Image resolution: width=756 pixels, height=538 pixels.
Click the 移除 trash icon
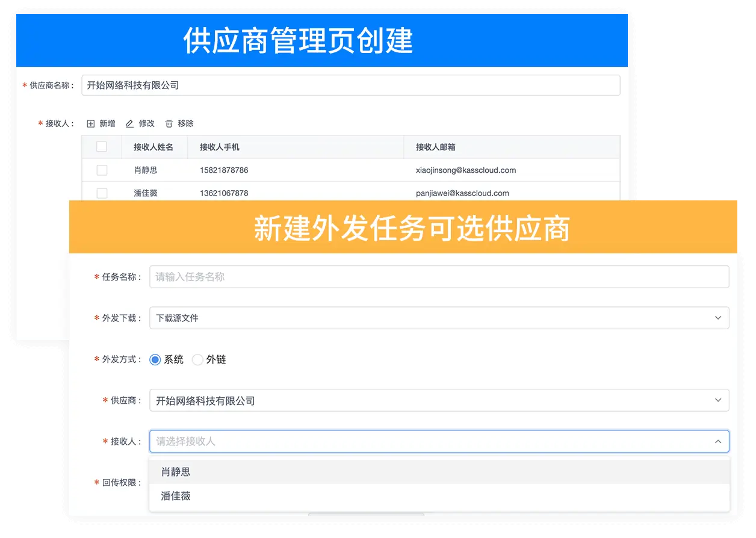(x=169, y=123)
